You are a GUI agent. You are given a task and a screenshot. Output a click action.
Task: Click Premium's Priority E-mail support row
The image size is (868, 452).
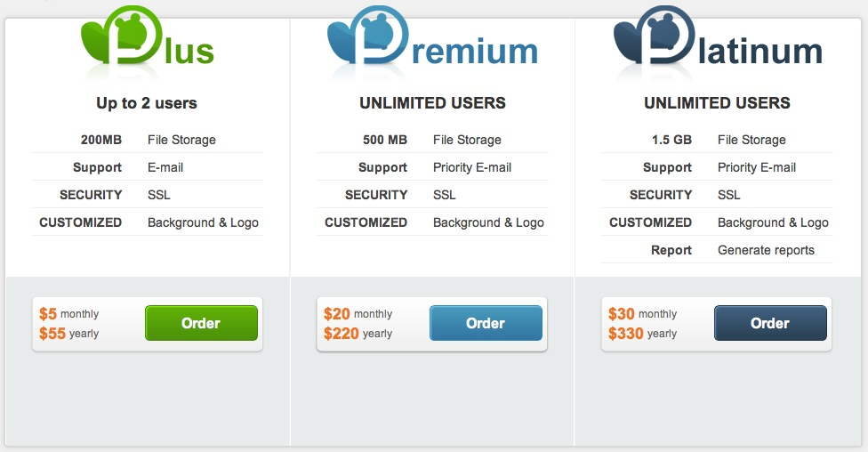point(432,167)
